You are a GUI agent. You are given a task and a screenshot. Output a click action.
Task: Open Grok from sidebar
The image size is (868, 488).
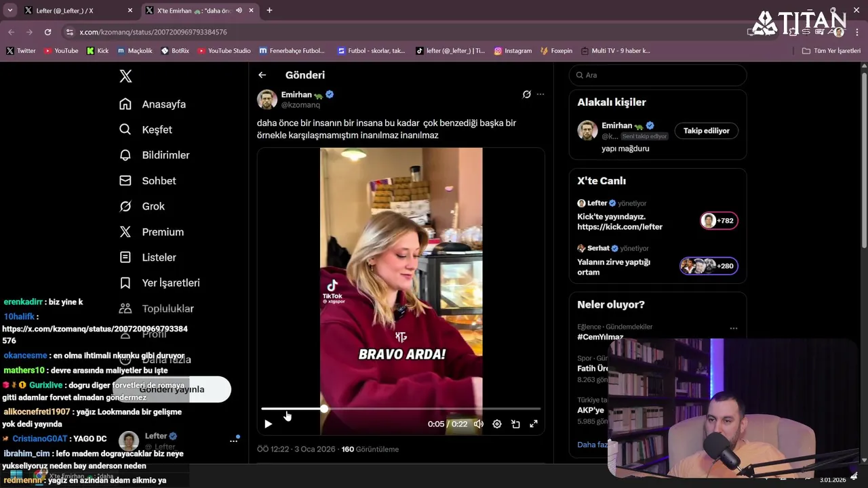(x=142, y=206)
